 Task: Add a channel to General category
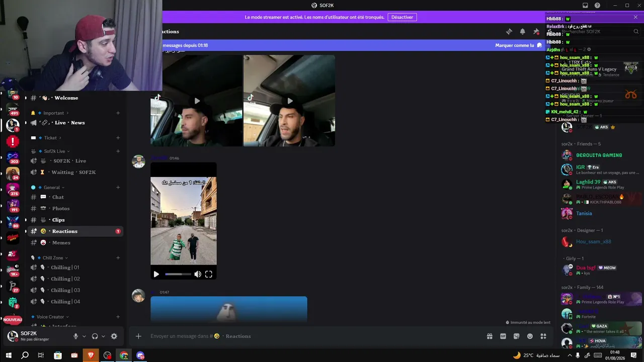118,188
